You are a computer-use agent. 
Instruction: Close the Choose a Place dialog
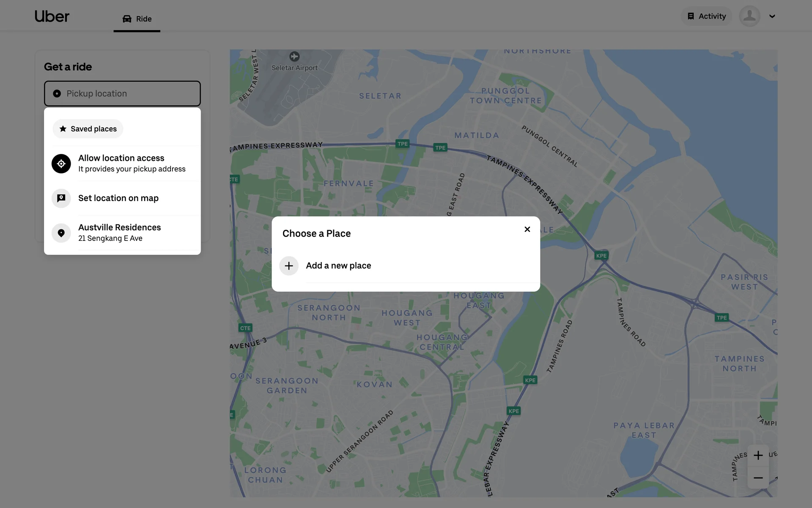527,229
